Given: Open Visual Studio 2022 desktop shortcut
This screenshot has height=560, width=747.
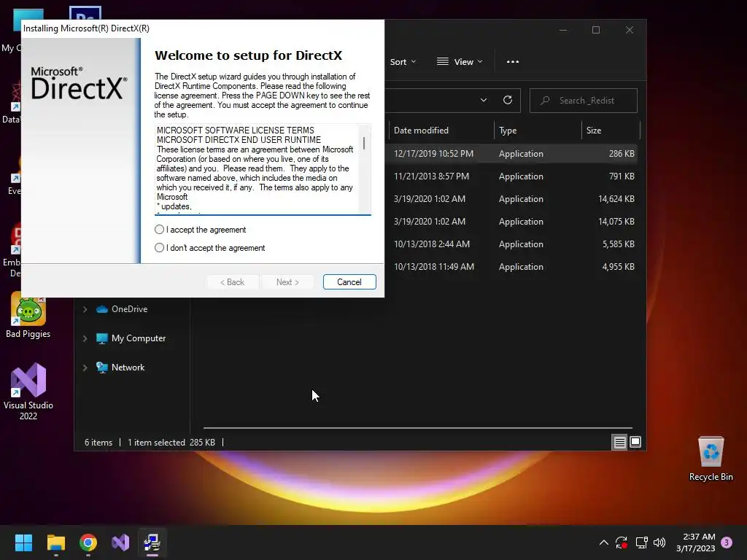Looking at the screenshot, I should [x=28, y=392].
